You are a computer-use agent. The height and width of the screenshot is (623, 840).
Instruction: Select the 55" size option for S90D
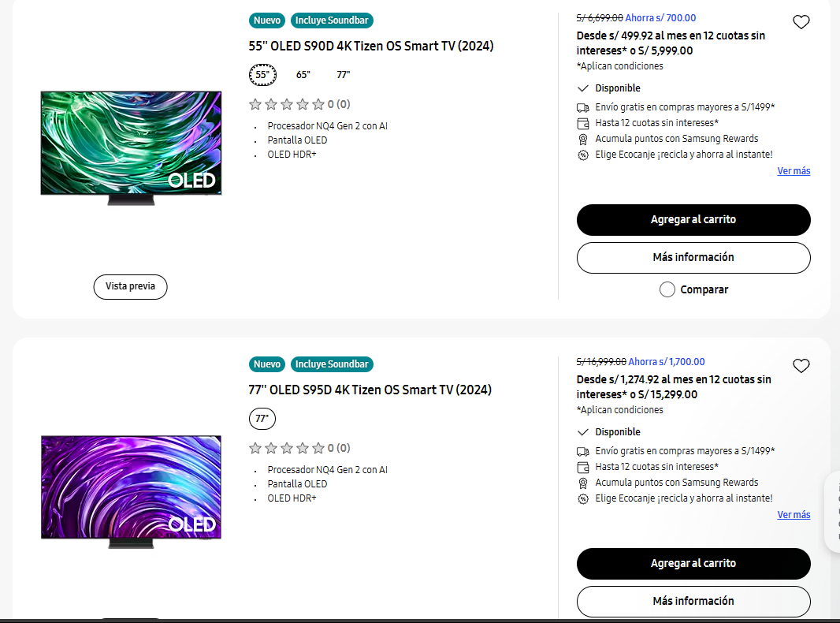tap(262, 75)
